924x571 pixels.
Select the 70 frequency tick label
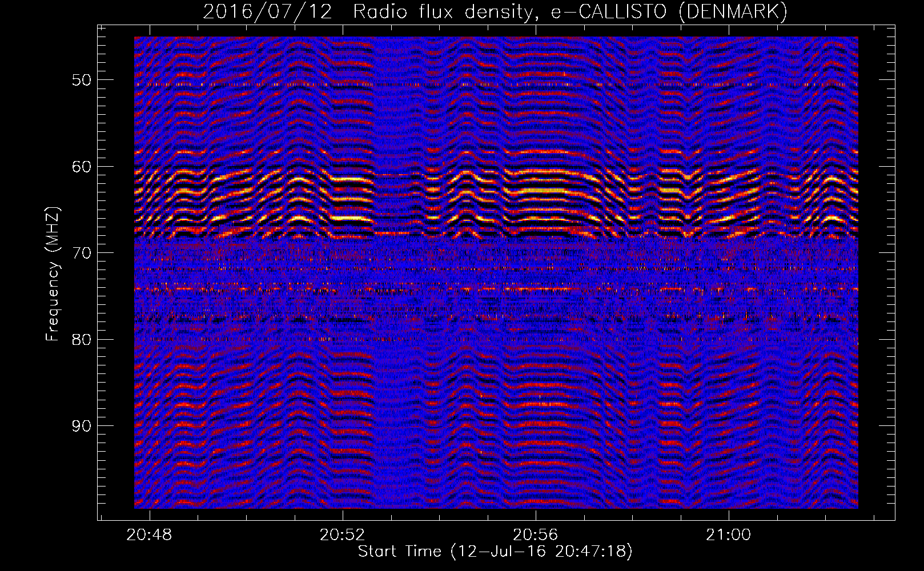(x=82, y=253)
